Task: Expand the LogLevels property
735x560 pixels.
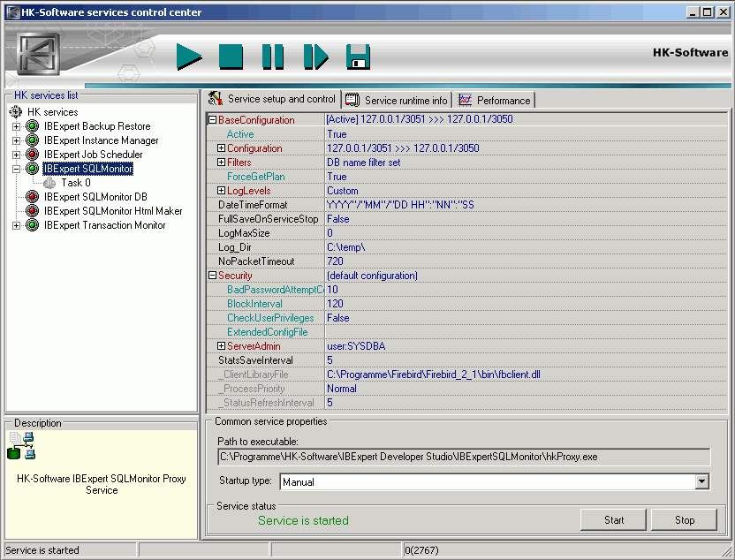Action: click(221, 190)
